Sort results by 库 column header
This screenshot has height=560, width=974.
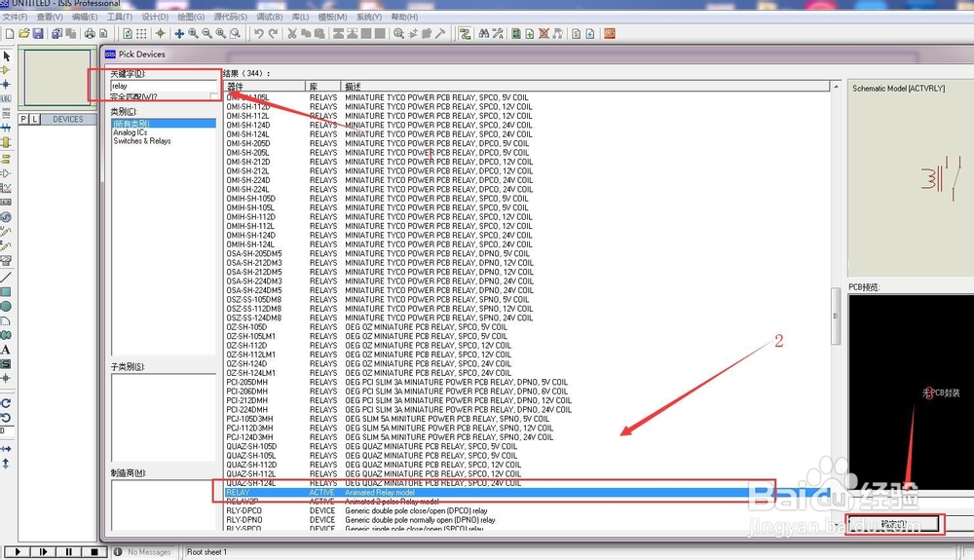(x=323, y=87)
